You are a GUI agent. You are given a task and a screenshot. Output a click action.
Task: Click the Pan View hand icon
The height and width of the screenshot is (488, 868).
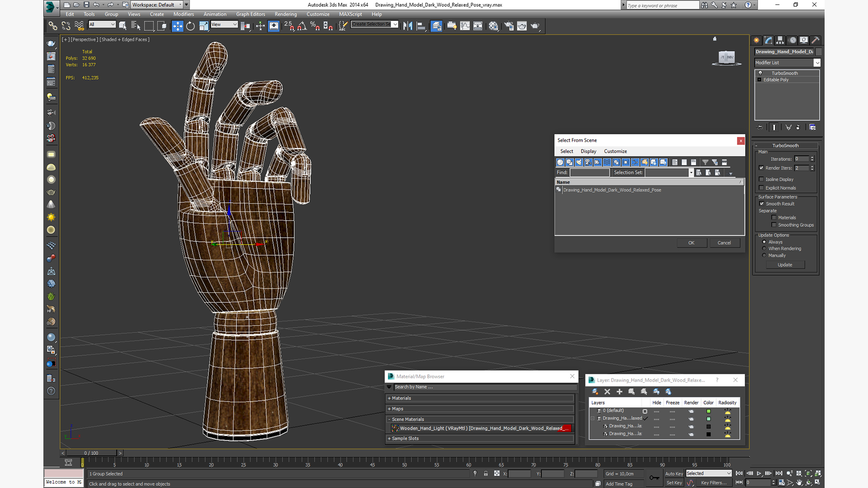tap(799, 483)
